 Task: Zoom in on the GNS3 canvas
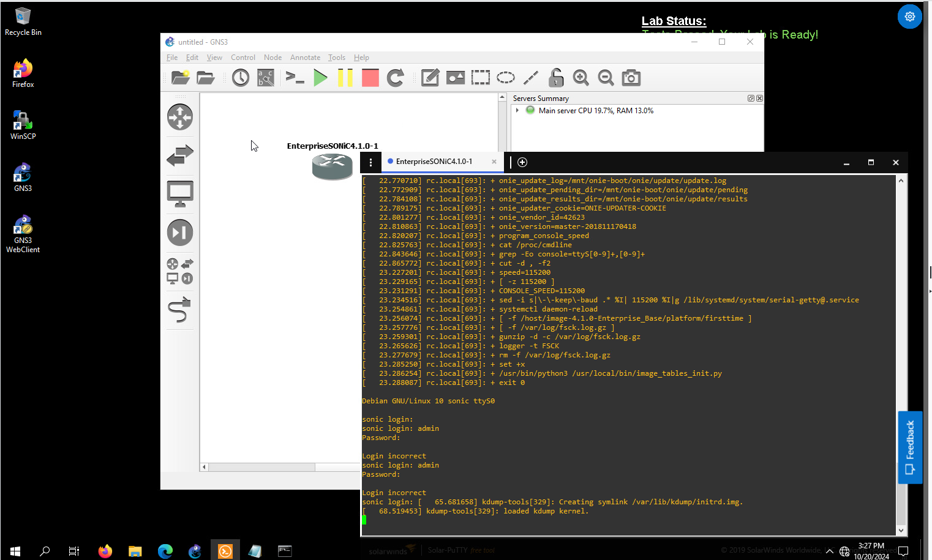(581, 78)
